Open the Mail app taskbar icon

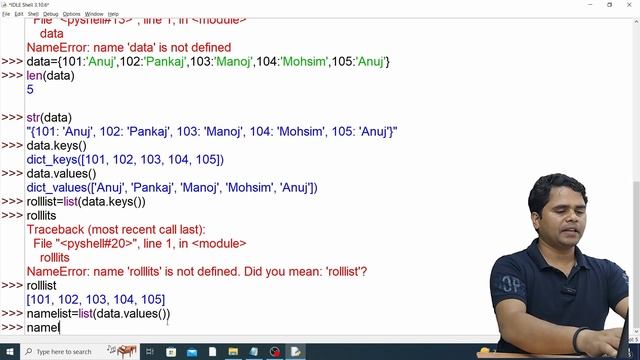coord(192,351)
